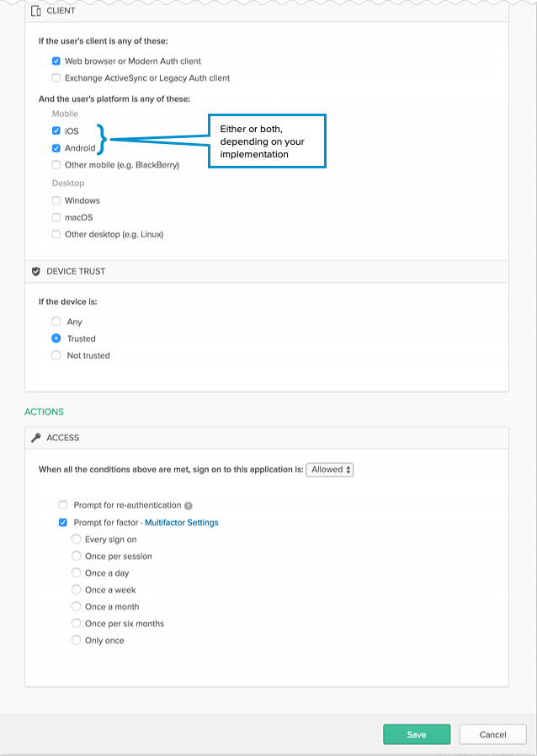Select Once a week prompt frequency
This screenshot has width=537, height=756.
tap(77, 590)
